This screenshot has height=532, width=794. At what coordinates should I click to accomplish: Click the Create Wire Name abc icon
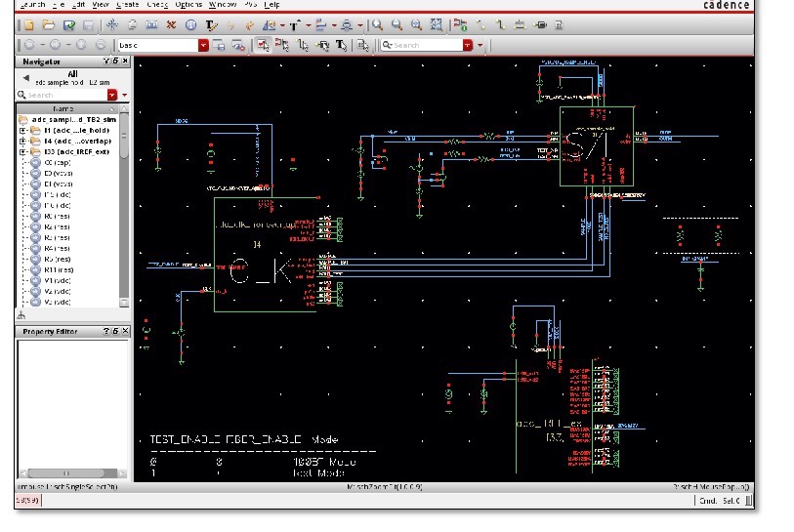click(x=520, y=24)
